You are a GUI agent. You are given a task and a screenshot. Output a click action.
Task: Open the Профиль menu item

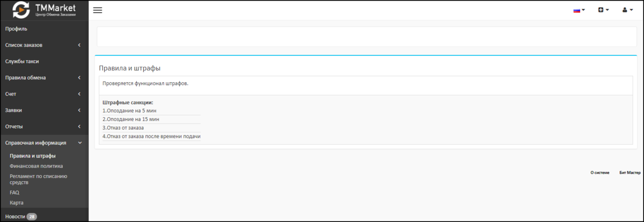click(x=16, y=28)
